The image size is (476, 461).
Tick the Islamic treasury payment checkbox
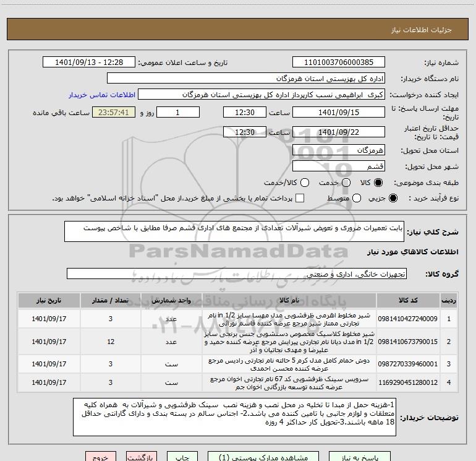(x=300, y=198)
